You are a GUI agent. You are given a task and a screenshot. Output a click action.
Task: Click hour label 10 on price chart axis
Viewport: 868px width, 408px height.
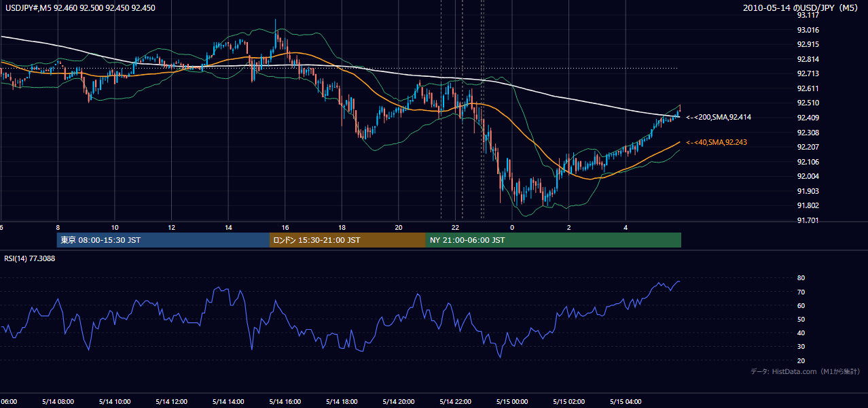(x=115, y=227)
